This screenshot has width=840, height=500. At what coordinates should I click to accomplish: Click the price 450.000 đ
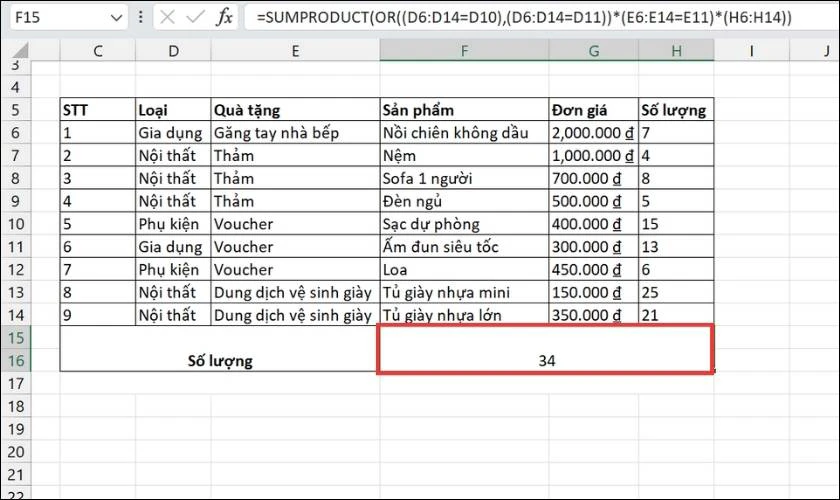coord(594,270)
